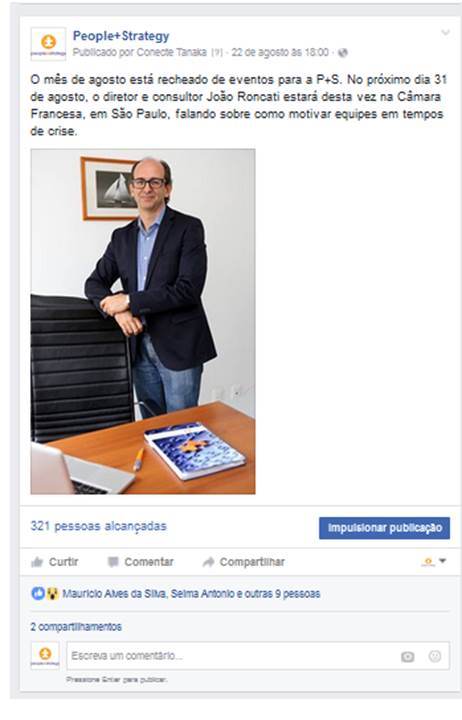Open Conecte Tanaka publisher link

[x=172, y=52]
